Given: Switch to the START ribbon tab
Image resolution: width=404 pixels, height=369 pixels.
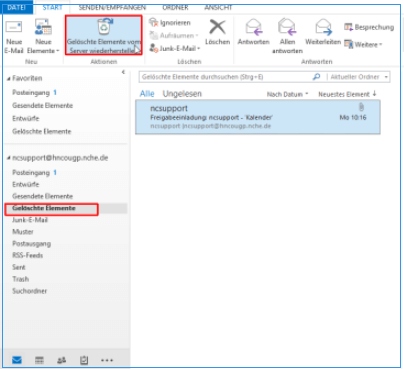Looking at the screenshot, I should (x=52, y=7).
